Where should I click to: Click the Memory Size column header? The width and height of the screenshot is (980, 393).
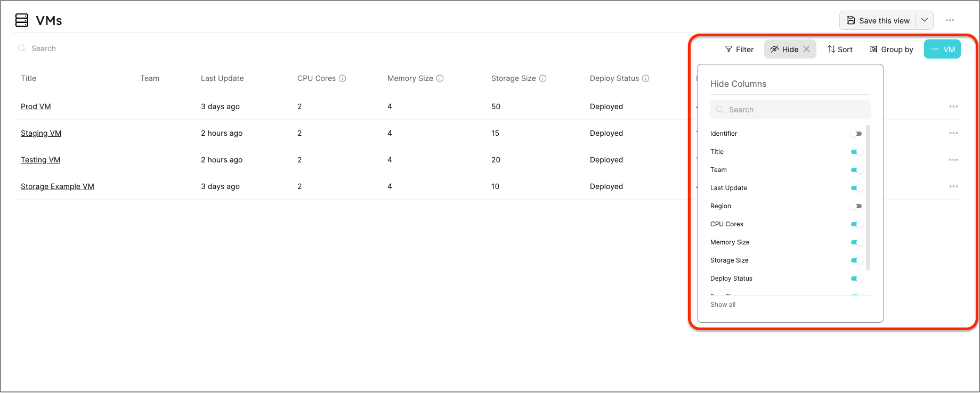pyautogui.click(x=410, y=78)
